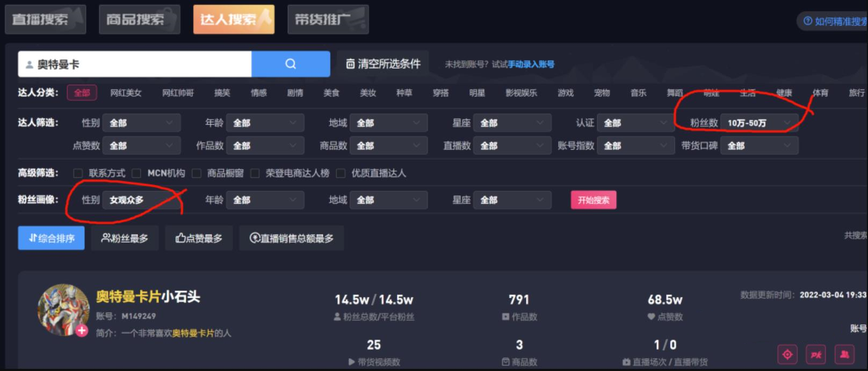868x371 pixels.
Task: Click the pink user icon button
Action: [844, 354]
